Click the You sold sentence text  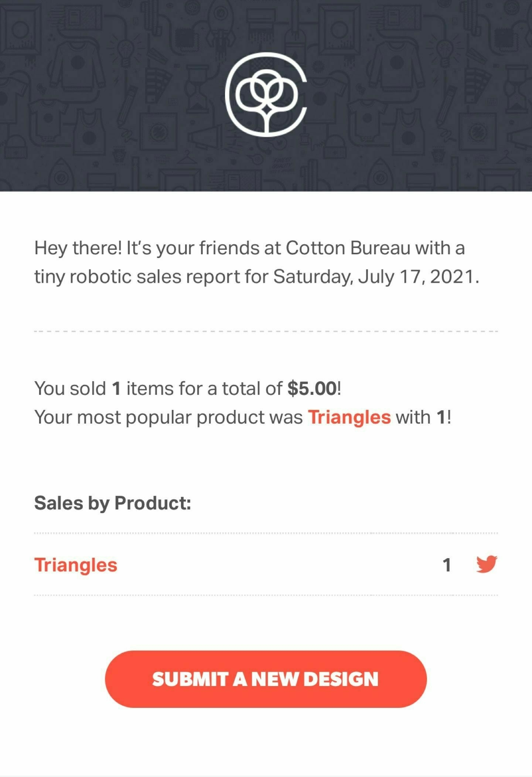point(188,388)
